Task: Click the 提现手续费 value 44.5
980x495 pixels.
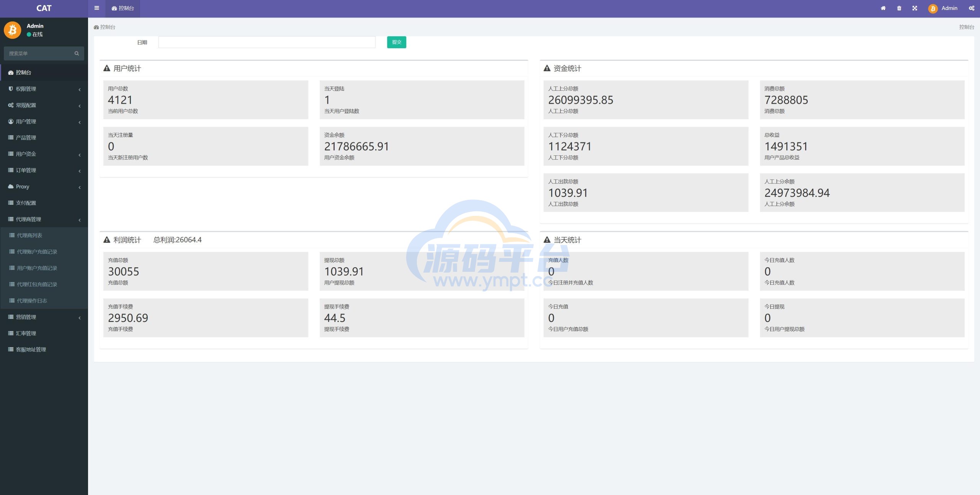Action: pyautogui.click(x=335, y=318)
